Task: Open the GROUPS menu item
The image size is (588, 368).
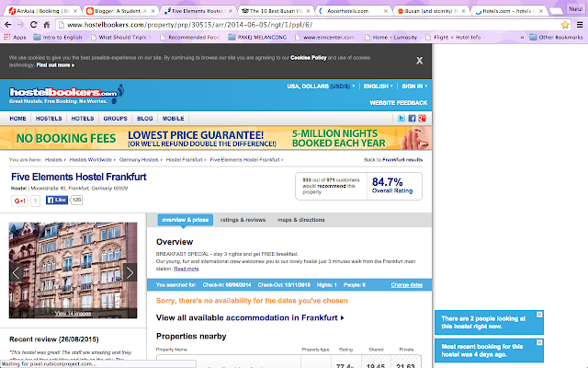Action: [x=115, y=119]
